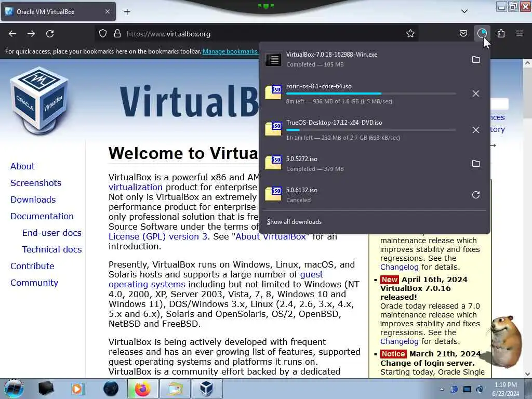The height and width of the screenshot is (399, 532).
Task: Open the Documentation sidebar link
Action: (42, 216)
